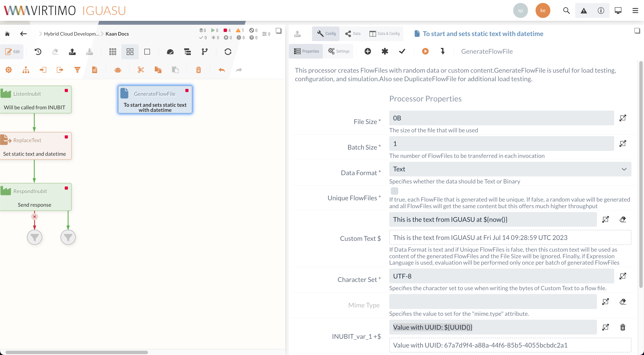The height and width of the screenshot is (355, 644).
Task: Click the stacked list layout icon
Action: pyautogui.click(x=187, y=52)
